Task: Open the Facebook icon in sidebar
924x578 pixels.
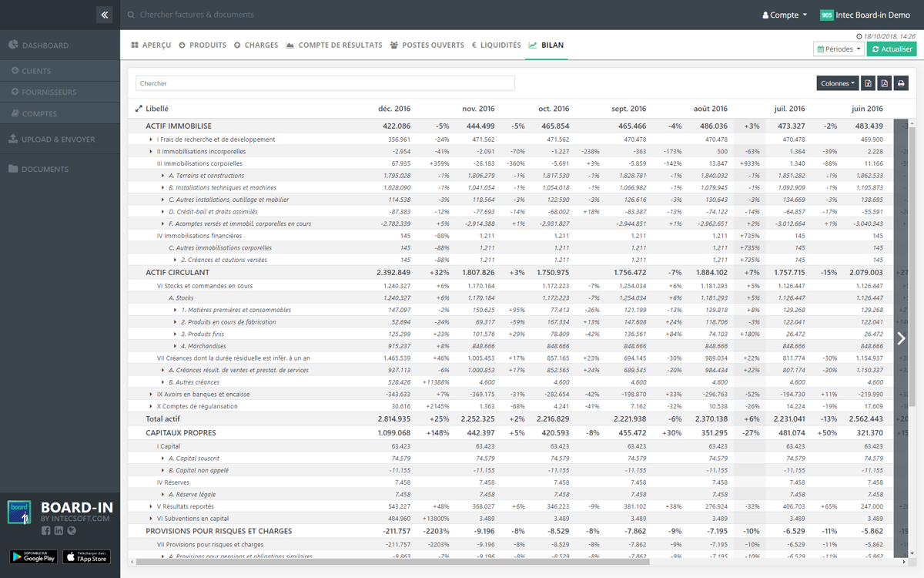Action: (x=46, y=530)
